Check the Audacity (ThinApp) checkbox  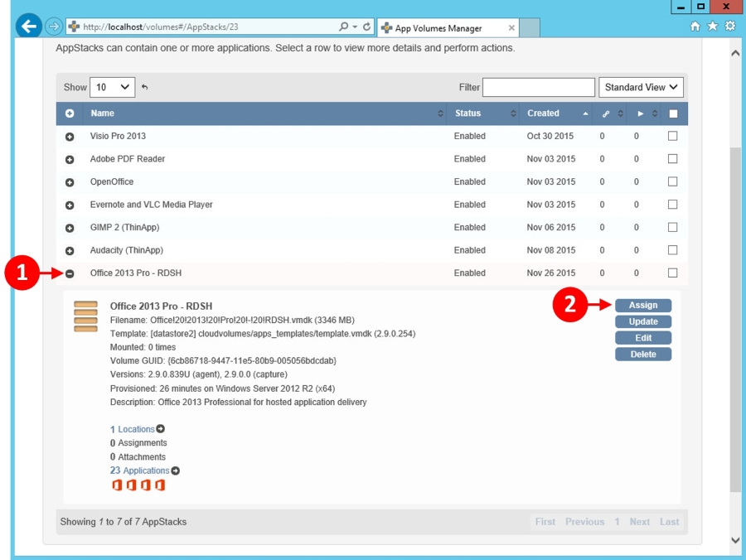coord(673,250)
